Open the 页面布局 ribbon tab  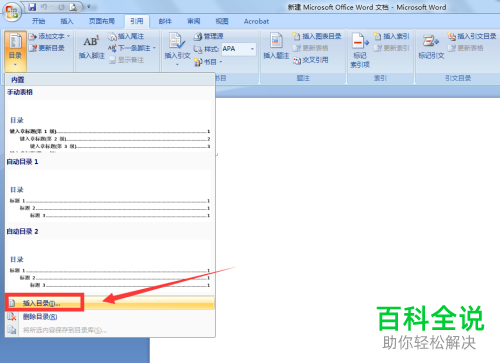click(102, 21)
